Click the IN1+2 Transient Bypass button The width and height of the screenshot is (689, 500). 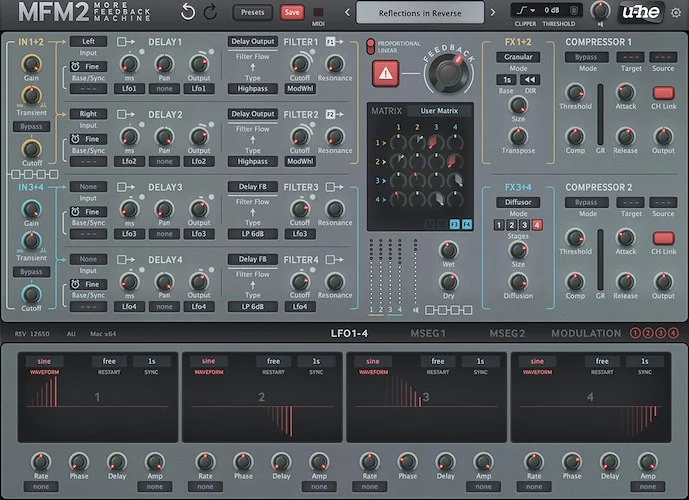pyautogui.click(x=31, y=127)
